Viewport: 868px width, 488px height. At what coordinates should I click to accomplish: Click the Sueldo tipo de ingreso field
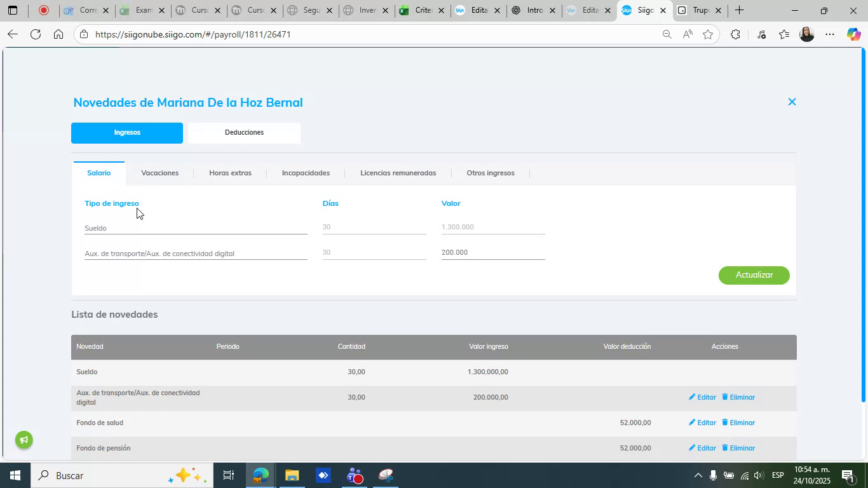point(196,227)
